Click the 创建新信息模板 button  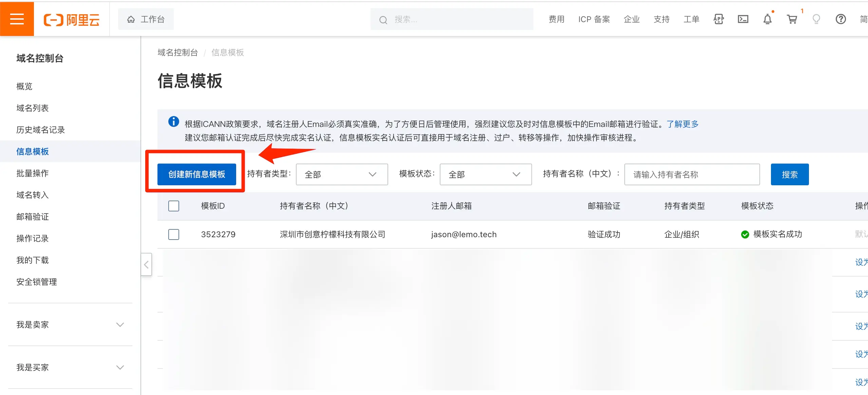point(196,174)
